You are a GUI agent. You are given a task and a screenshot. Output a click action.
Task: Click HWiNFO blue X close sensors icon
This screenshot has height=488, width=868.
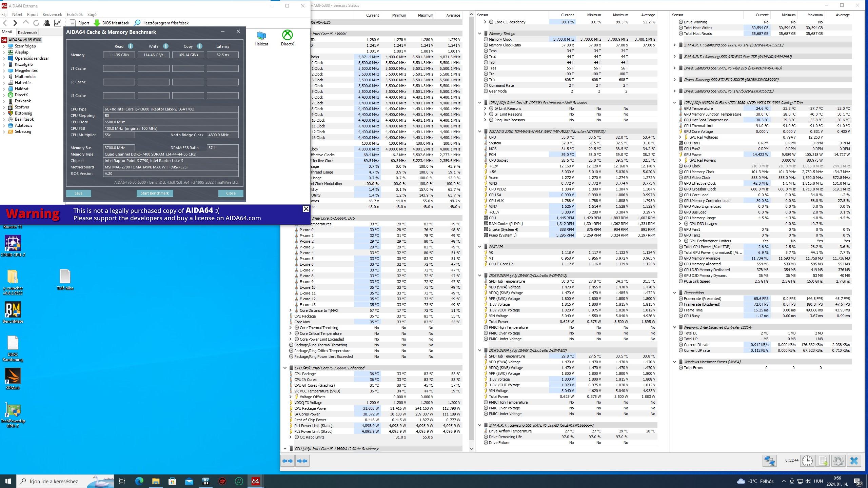[x=854, y=461]
